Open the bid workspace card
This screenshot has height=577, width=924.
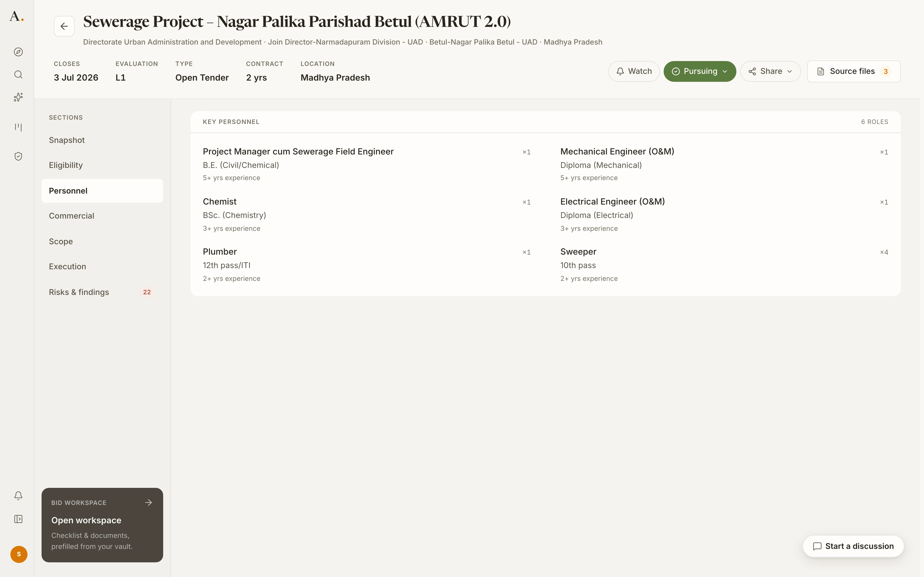(102, 525)
